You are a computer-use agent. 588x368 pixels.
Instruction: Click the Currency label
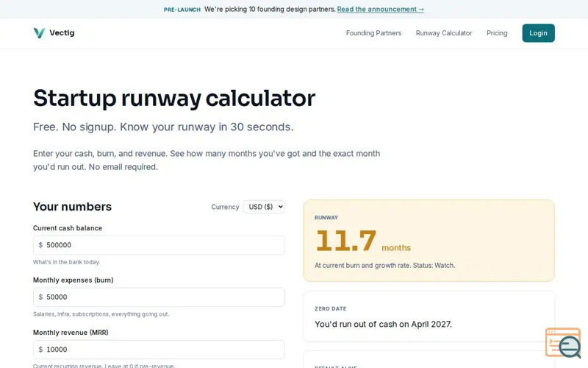coord(225,207)
